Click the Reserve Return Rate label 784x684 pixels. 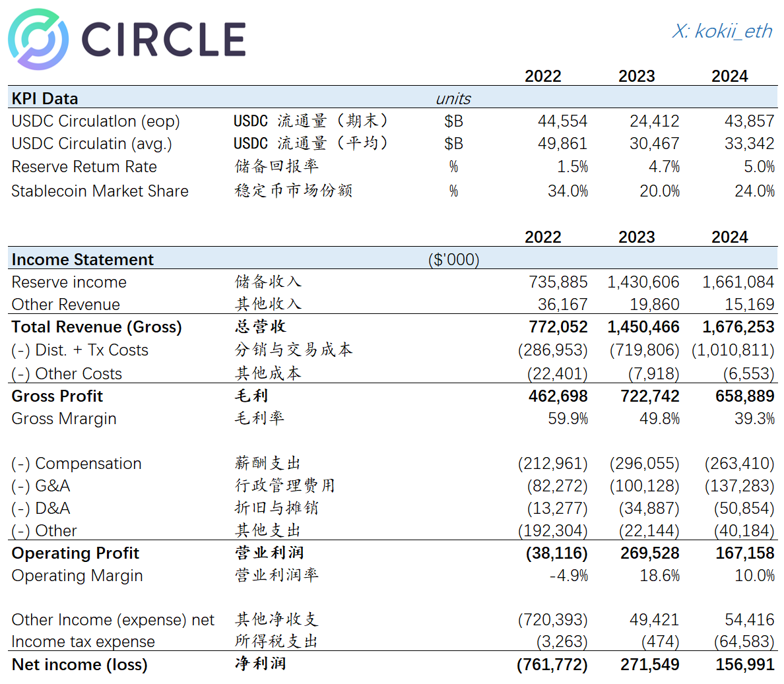coord(84,166)
